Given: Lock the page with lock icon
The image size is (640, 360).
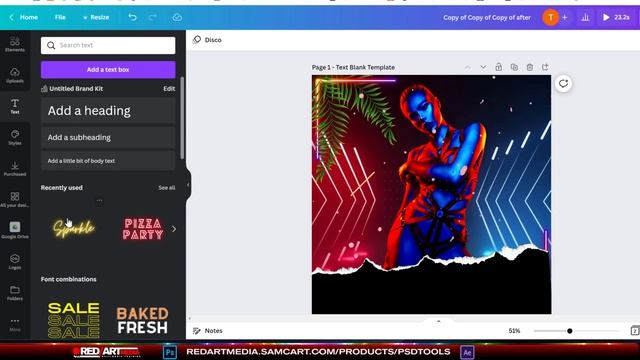Looking at the screenshot, I should (498, 67).
